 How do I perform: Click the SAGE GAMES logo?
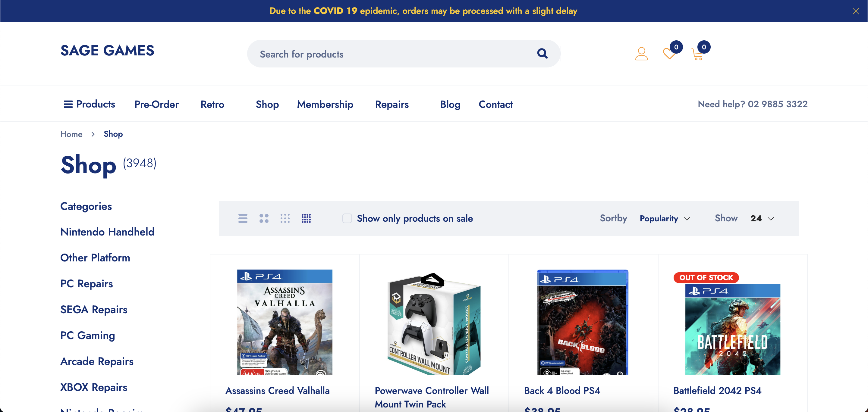click(107, 51)
